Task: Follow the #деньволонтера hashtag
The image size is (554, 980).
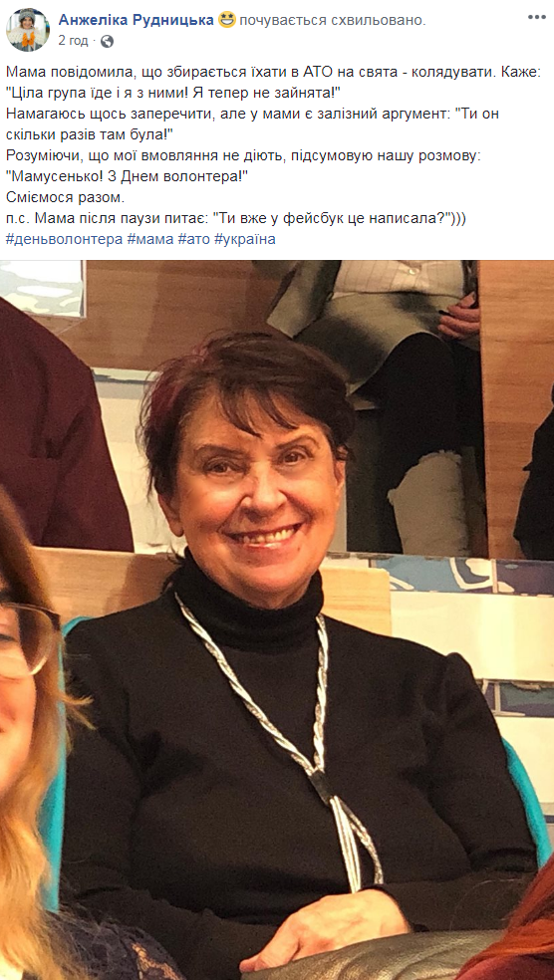Action: click(x=65, y=239)
